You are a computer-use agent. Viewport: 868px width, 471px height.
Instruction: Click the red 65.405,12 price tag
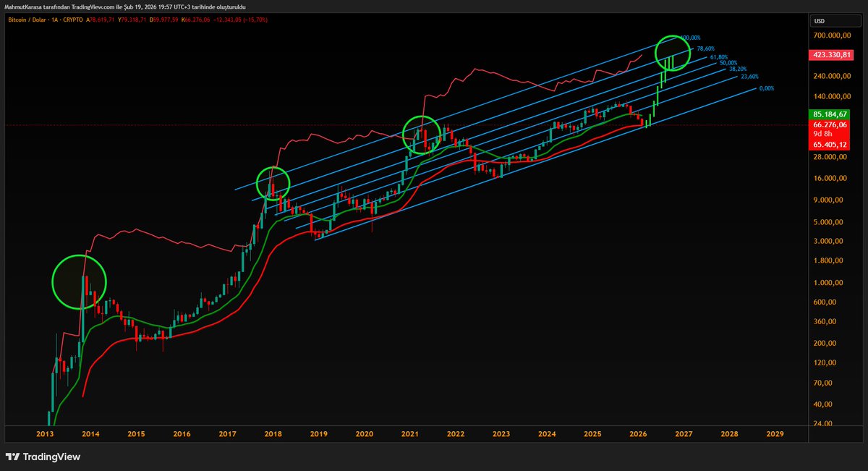coord(829,145)
